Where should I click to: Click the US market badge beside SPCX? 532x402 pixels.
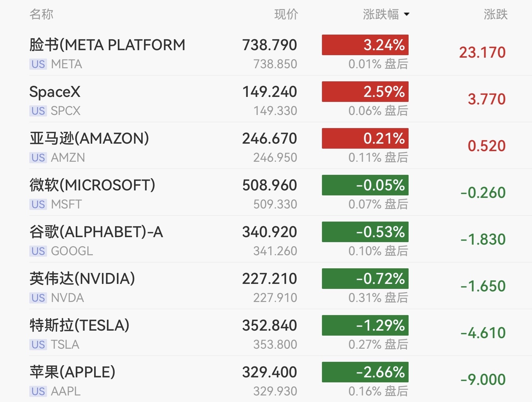tap(38, 111)
